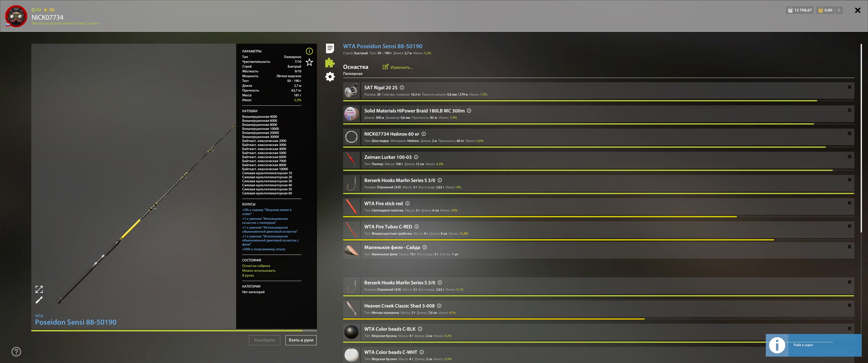The height and width of the screenshot is (363, 868).
Task: Click the pencil rename icon
Action: point(39,300)
